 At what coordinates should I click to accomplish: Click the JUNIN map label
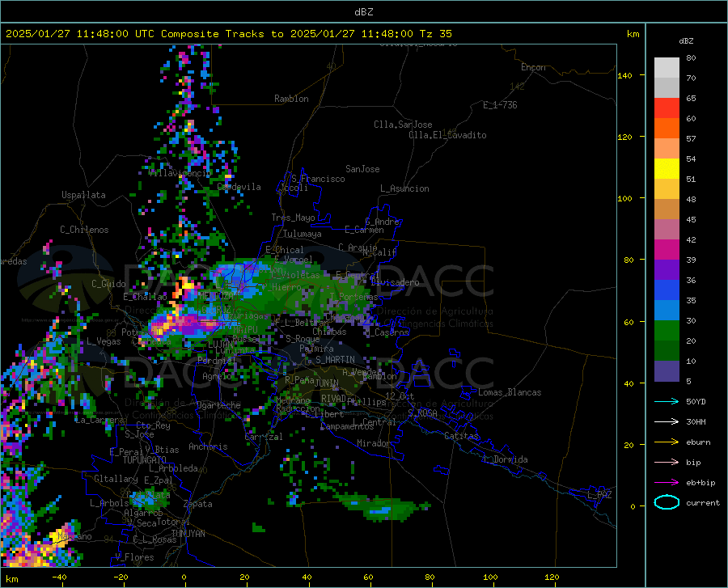(327, 383)
